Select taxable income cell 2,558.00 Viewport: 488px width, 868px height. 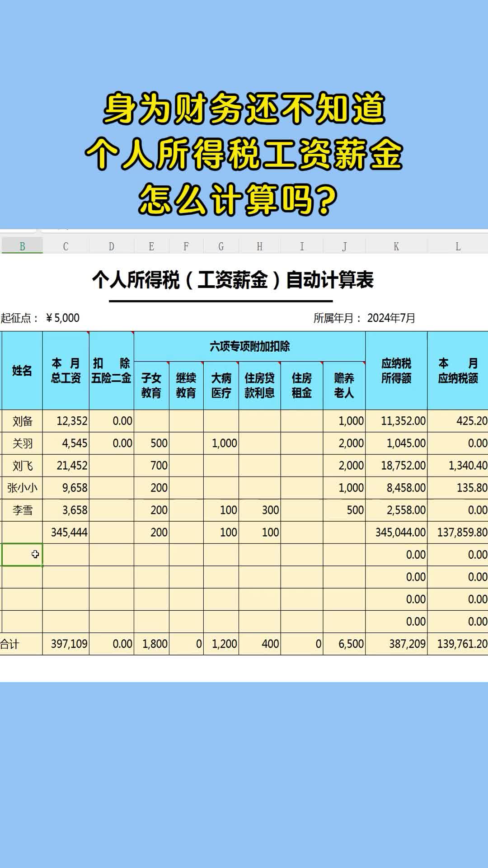(x=396, y=510)
